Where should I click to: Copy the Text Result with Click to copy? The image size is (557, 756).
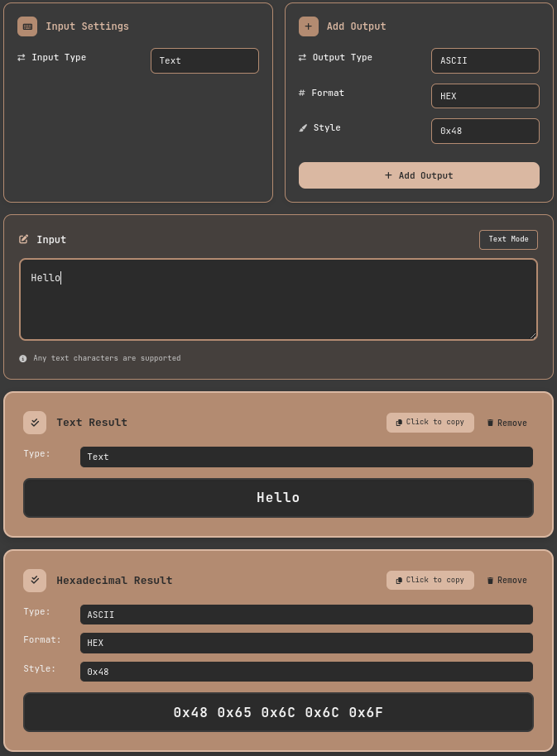[x=430, y=423]
